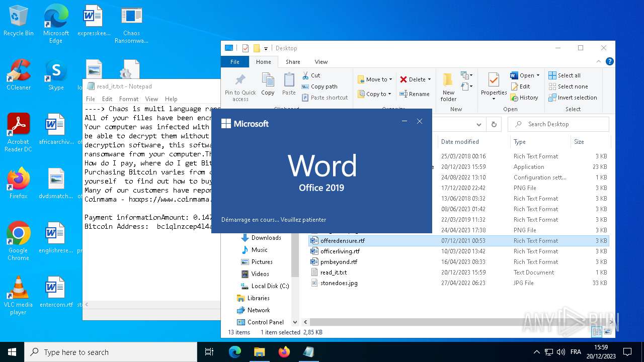Select stonedoes.jpg file
This screenshot has width=644, height=362.
(x=458, y=283)
